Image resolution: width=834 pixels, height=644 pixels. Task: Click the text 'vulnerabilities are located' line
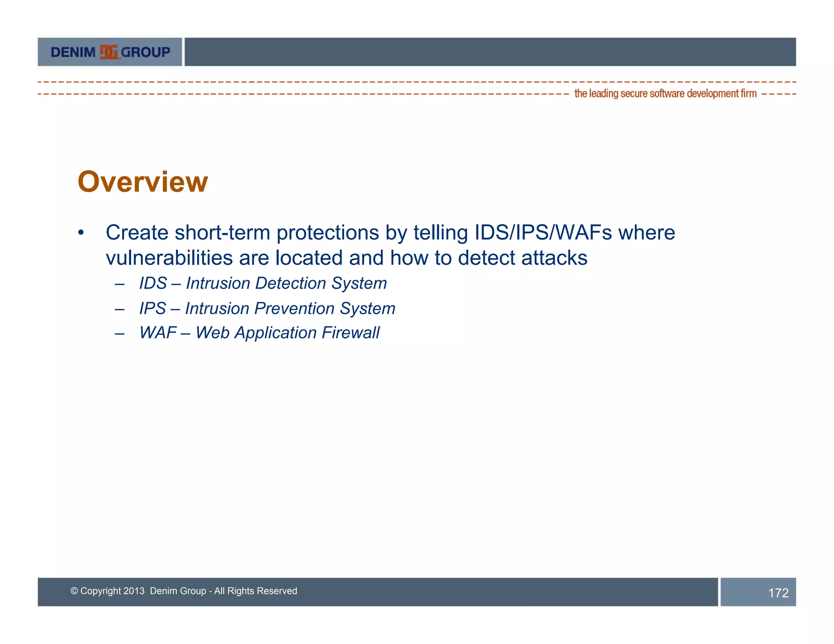click(x=224, y=258)
